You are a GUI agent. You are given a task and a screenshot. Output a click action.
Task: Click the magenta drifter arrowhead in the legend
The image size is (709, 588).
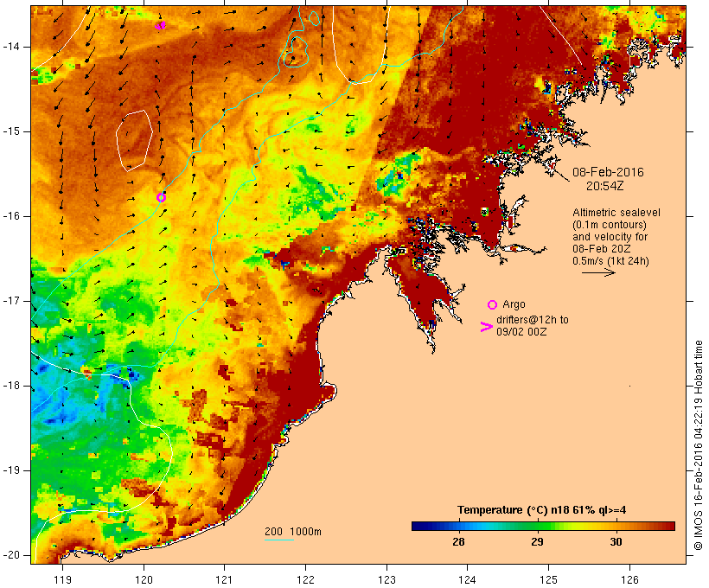tap(487, 327)
